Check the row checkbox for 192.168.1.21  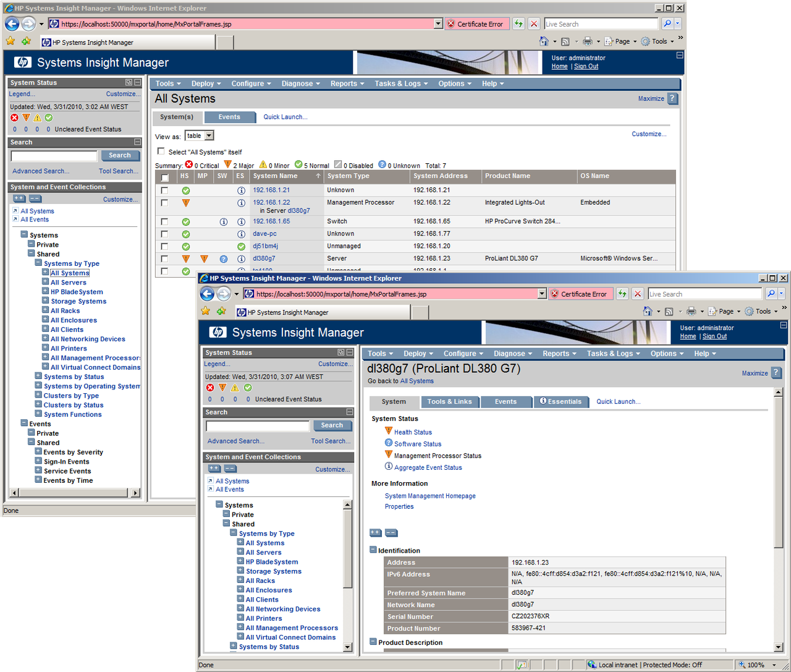tap(164, 190)
